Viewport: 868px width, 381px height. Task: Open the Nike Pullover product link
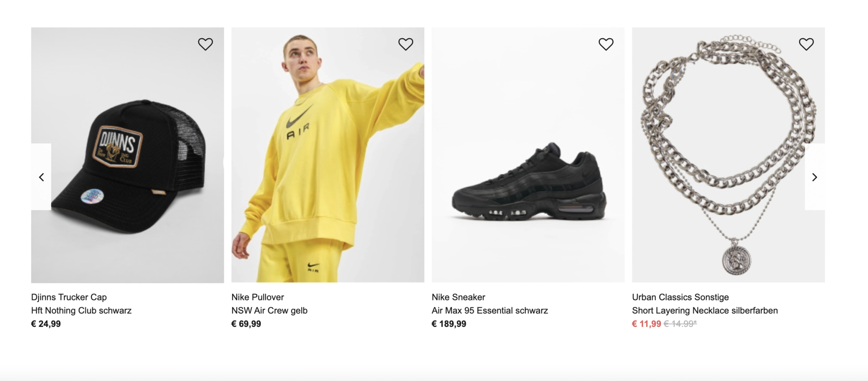257,297
